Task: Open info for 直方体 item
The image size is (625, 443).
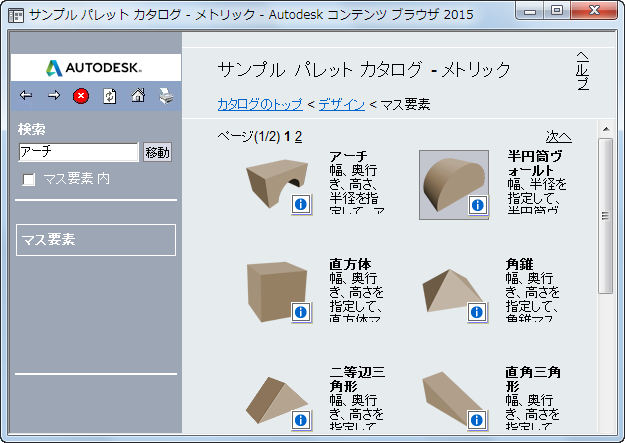Action: tap(301, 312)
